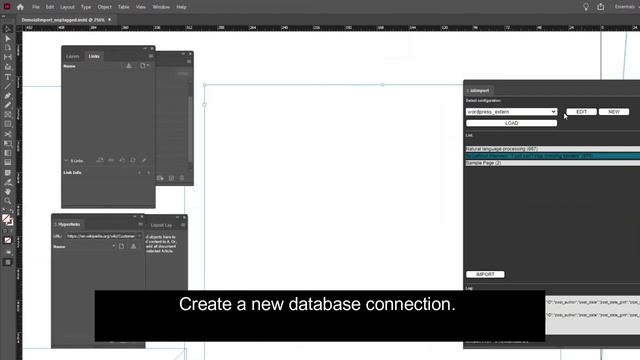This screenshot has width=640, height=360.
Task: Click the LOAD button
Action: click(x=511, y=123)
